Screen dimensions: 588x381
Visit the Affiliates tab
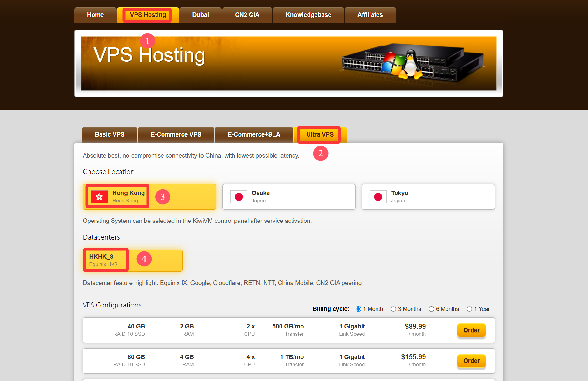[370, 15]
